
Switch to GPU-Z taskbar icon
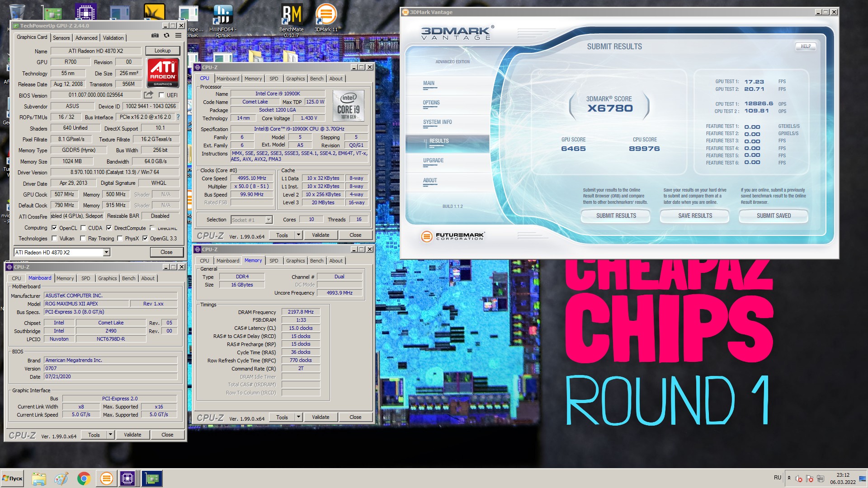152,479
